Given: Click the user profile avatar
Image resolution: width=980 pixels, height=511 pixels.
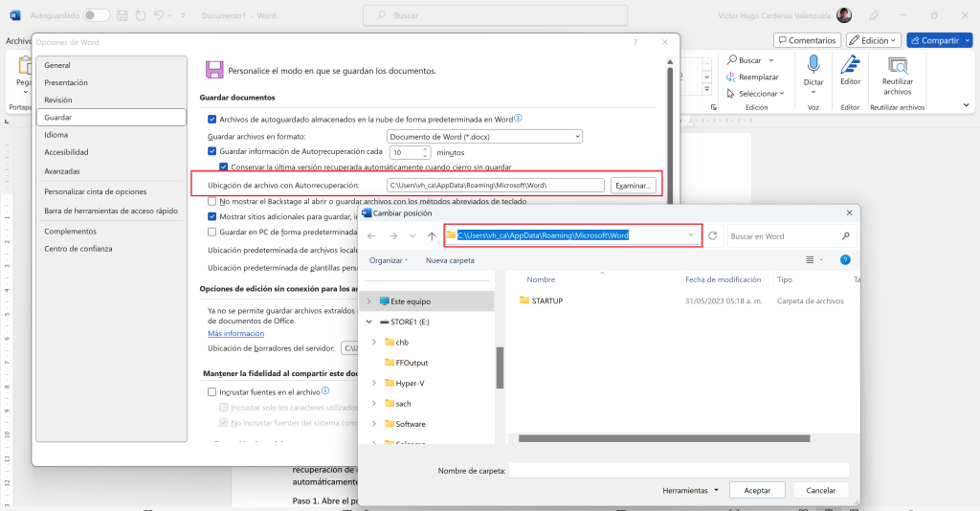Looking at the screenshot, I should (844, 15).
